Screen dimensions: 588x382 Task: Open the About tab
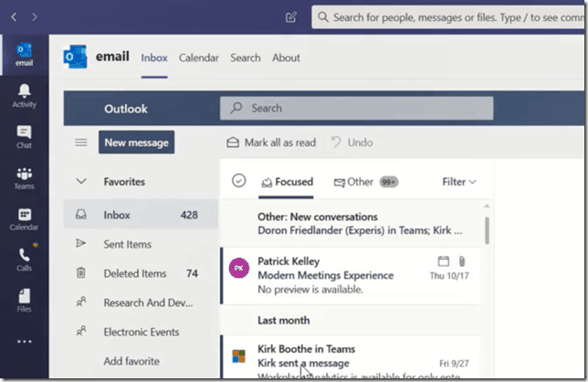pos(286,58)
